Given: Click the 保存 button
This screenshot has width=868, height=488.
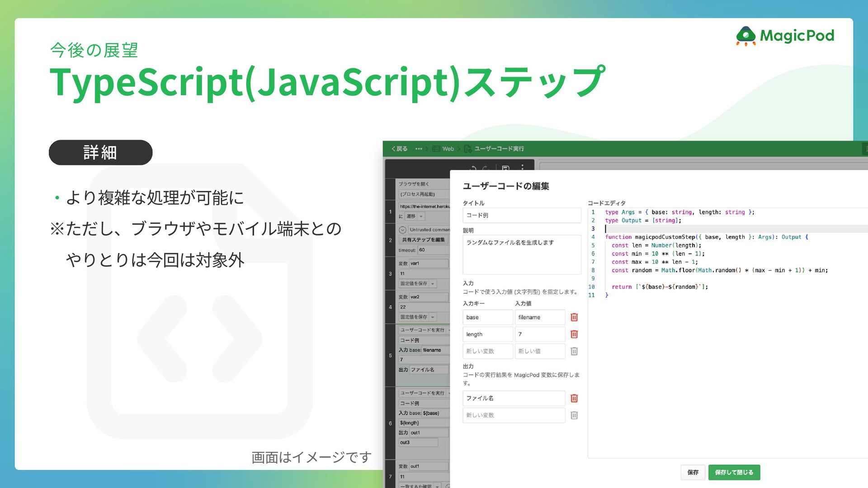Looking at the screenshot, I should pyautogui.click(x=693, y=472).
